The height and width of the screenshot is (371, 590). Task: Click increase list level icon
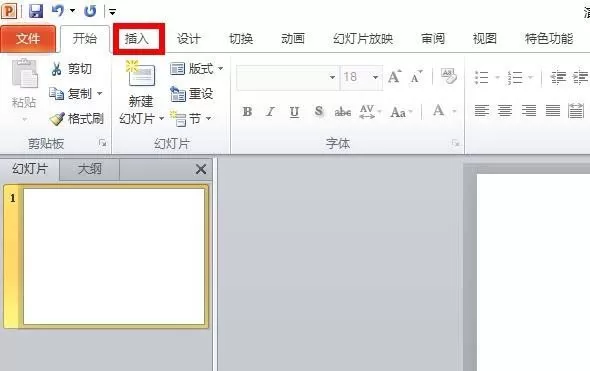coord(580,78)
